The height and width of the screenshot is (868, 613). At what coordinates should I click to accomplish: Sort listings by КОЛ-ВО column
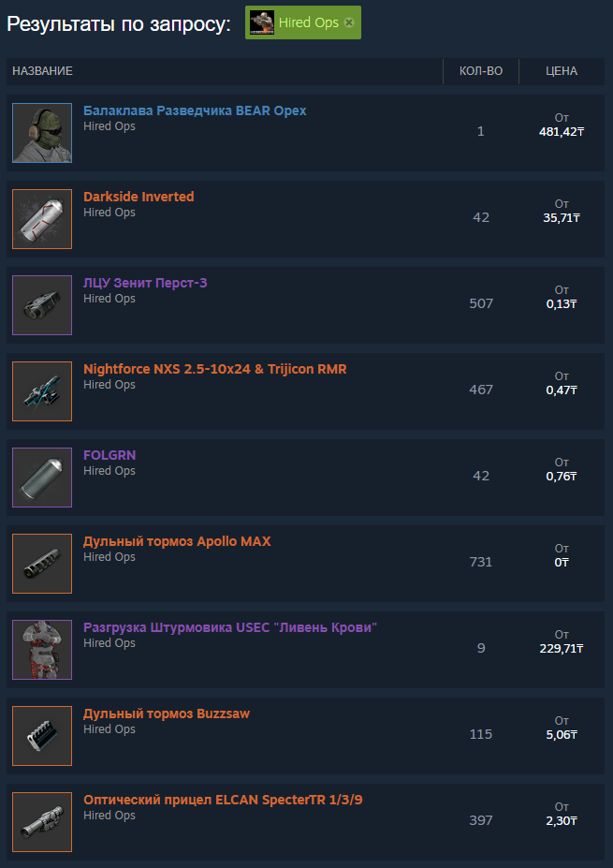[x=481, y=71]
